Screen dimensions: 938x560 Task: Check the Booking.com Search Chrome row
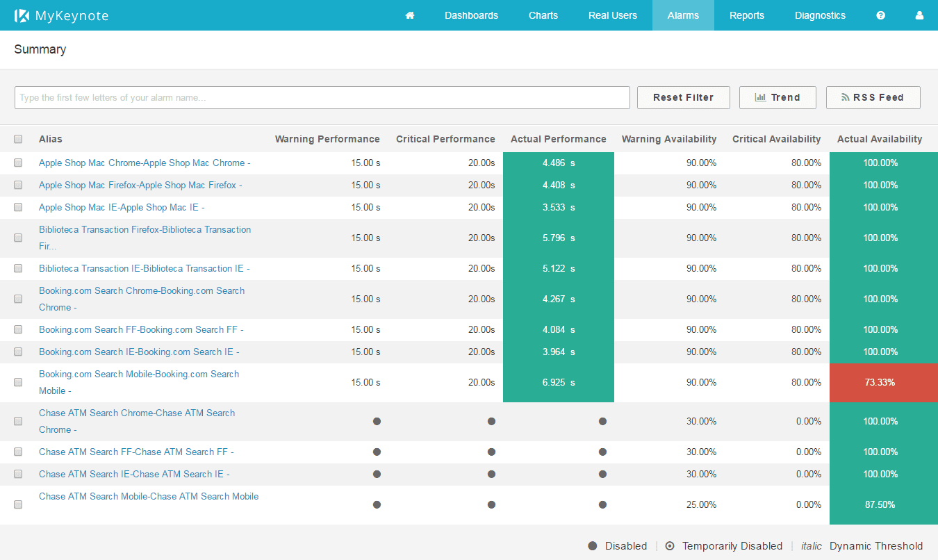pyautogui.click(x=18, y=299)
